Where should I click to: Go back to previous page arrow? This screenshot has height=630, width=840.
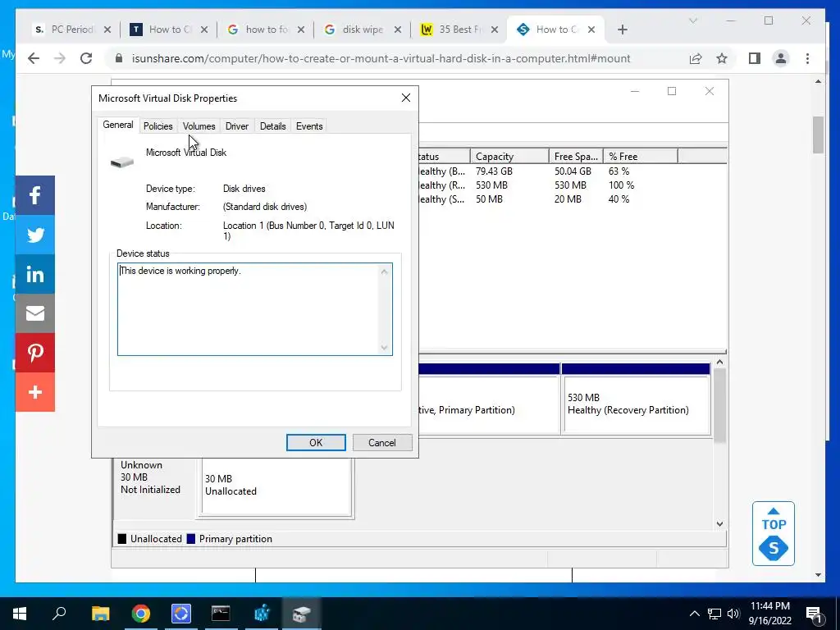click(34, 58)
